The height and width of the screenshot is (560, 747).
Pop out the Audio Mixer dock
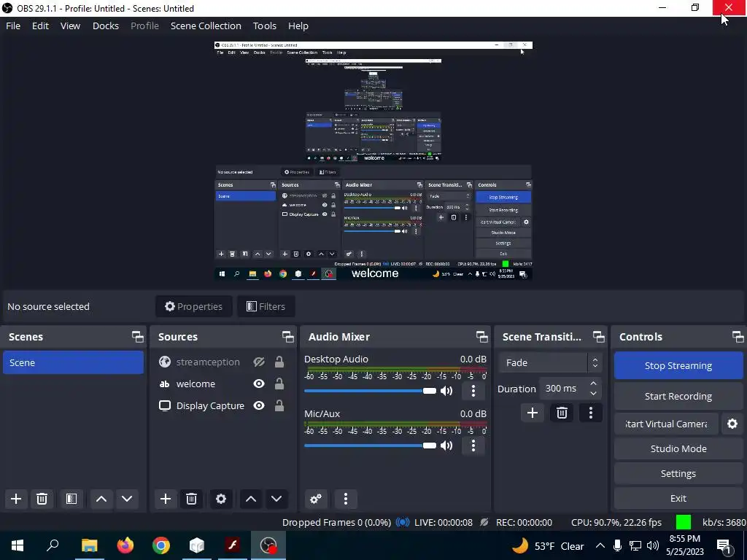click(x=481, y=337)
